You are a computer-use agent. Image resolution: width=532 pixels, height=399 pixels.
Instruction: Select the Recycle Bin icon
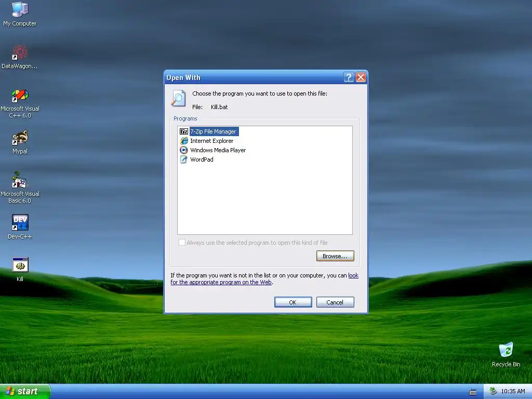click(506, 354)
